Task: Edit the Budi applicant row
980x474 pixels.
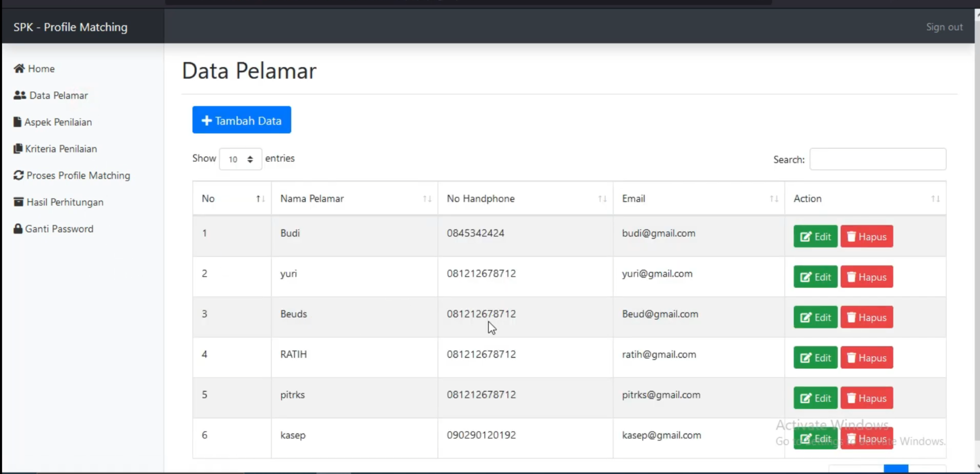Action: (x=816, y=236)
